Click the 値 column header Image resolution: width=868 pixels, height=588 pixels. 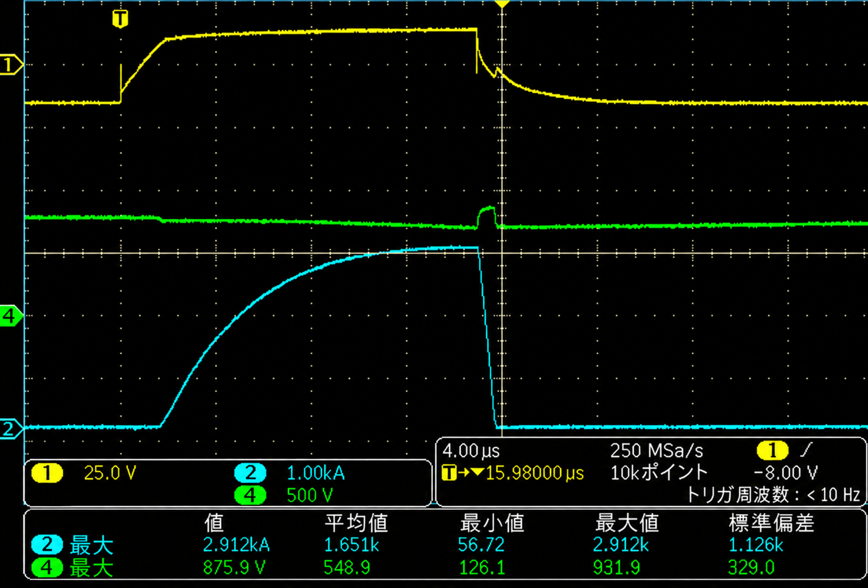click(x=214, y=522)
